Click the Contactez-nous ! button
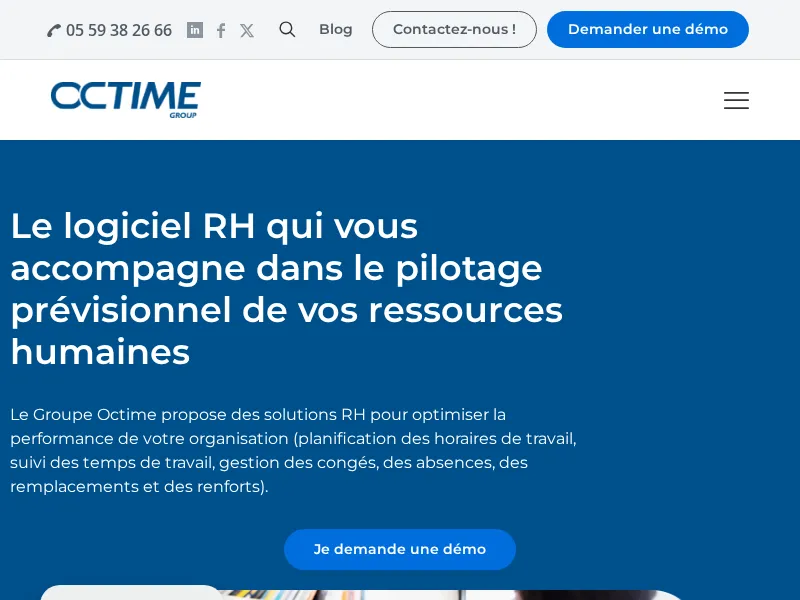Image resolution: width=800 pixels, height=600 pixels. coord(454,30)
